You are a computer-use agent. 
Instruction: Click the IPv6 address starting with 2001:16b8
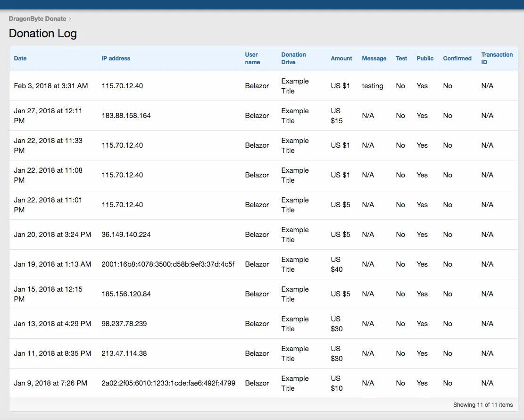tap(168, 264)
